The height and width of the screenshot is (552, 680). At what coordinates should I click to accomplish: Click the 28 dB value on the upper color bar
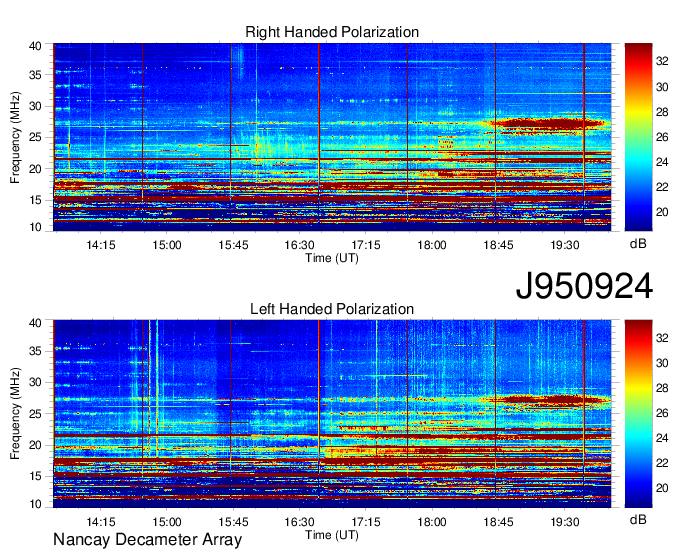coord(662,112)
